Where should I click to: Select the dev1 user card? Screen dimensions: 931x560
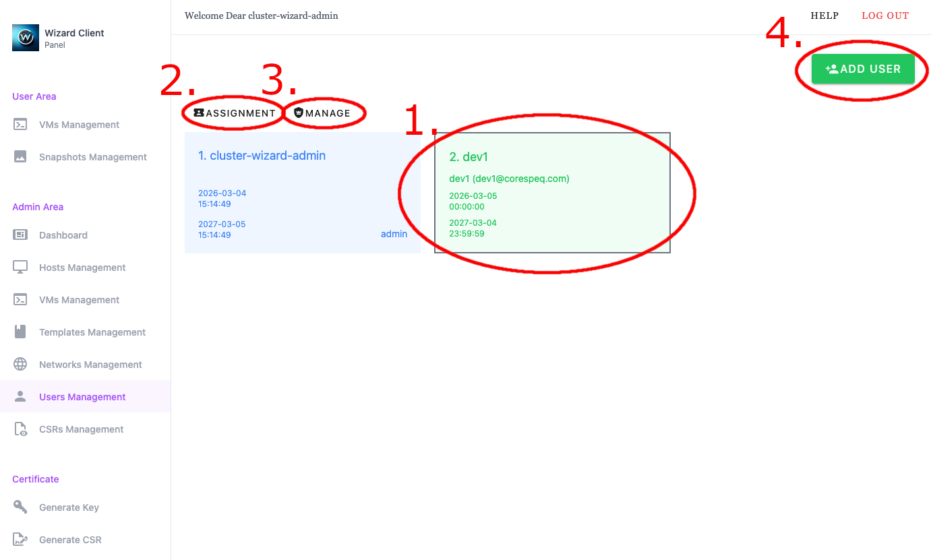coord(552,193)
